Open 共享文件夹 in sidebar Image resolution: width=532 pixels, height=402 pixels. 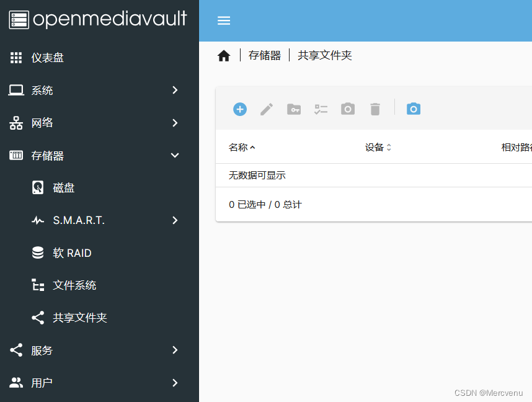[x=80, y=318]
